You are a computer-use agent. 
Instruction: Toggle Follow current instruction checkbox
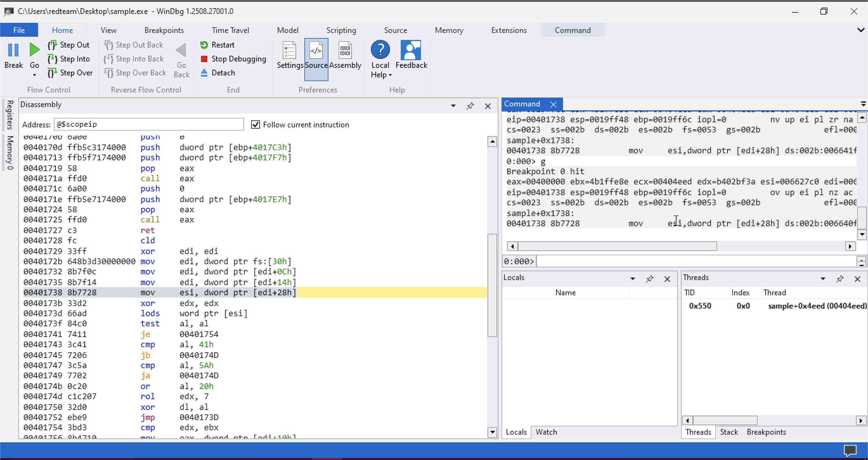256,125
